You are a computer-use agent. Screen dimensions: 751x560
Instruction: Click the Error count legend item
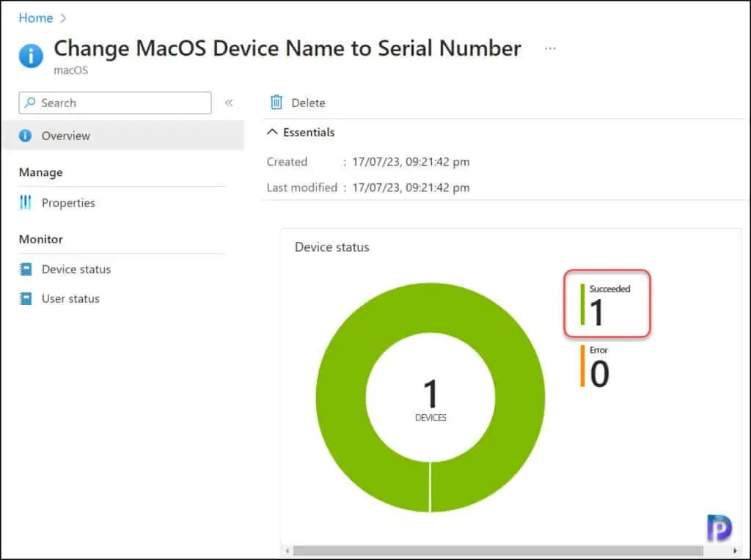(x=596, y=366)
